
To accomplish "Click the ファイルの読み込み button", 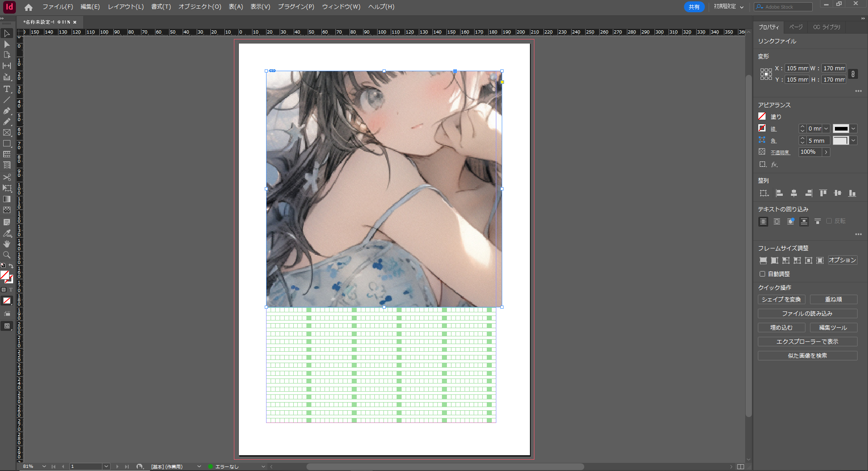I will pyautogui.click(x=807, y=314).
